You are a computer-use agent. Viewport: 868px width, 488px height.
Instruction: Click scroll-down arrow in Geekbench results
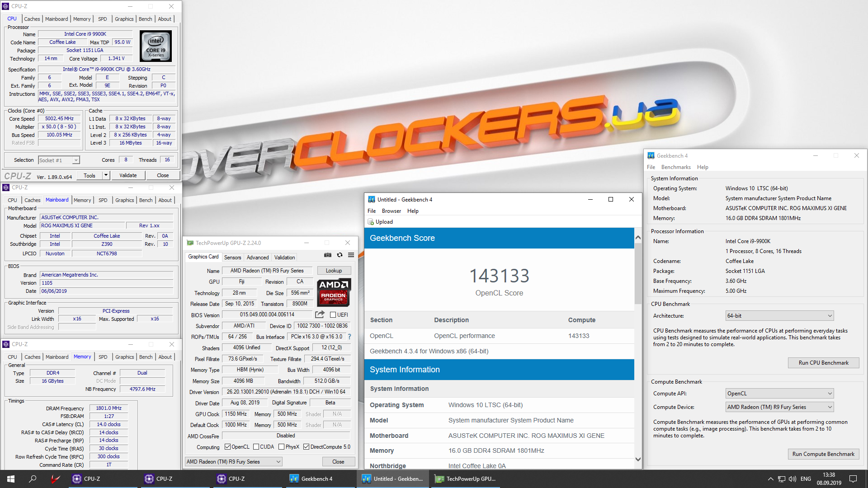coord(638,460)
